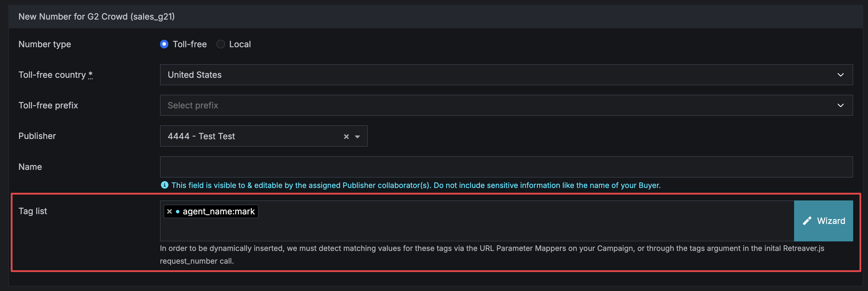This screenshot has height=291, width=868.
Task: Click the Toll-free label text
Action: click(x=190, y=44)
